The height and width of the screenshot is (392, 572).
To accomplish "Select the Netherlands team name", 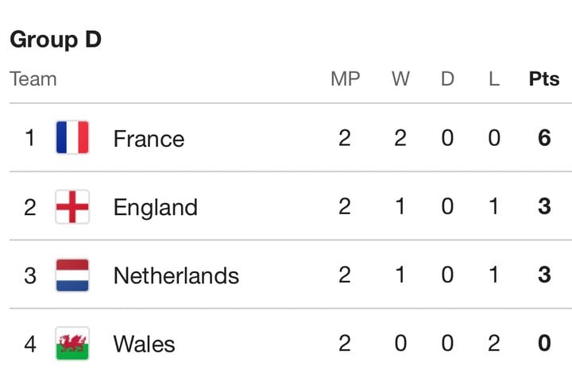I will click(x=176, y=275).
